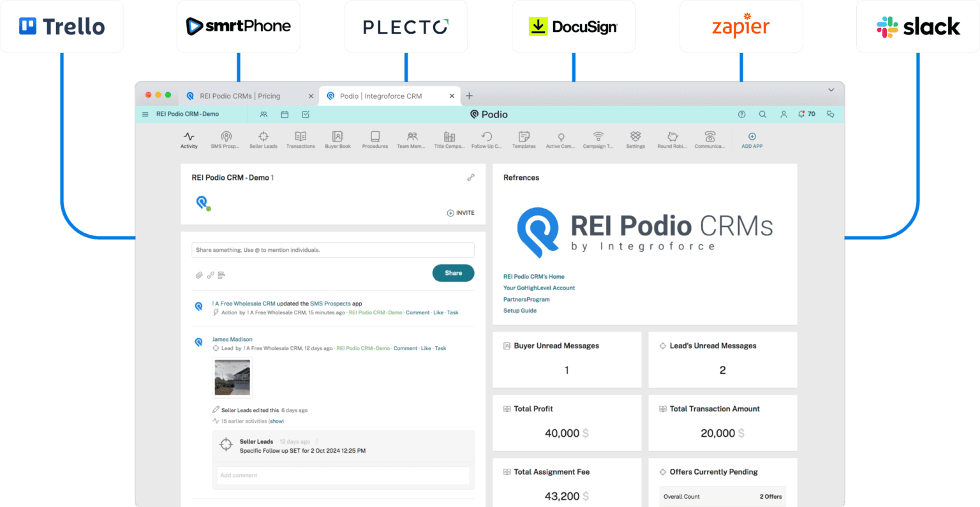Open REI Podio CRM's Home link
This screenshot has height=507, width=980.
coord(534,277)
